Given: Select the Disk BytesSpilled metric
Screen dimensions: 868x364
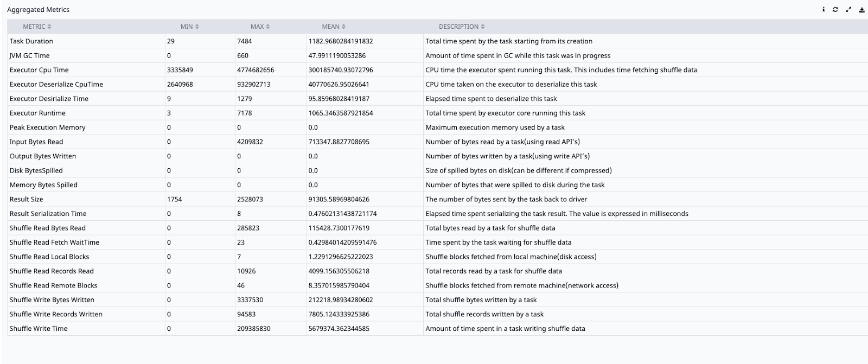Looking at the screenshot, I should pyautogui.click(x=36, y=170).
